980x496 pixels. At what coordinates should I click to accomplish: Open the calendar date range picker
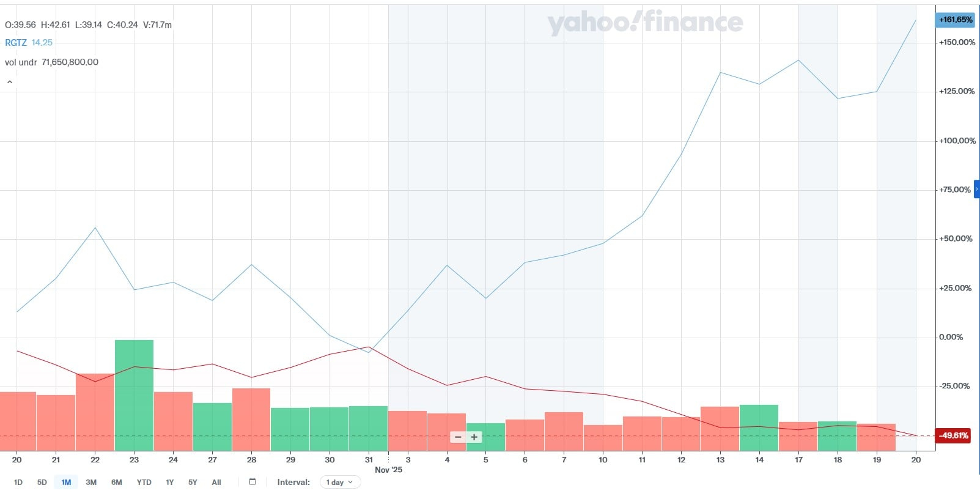252,482
